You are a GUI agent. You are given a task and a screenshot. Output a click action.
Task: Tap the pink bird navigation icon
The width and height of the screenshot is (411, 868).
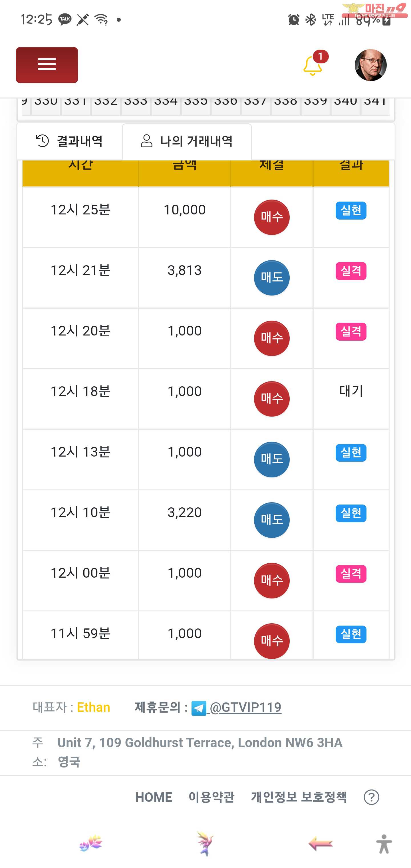coord(205,843)
